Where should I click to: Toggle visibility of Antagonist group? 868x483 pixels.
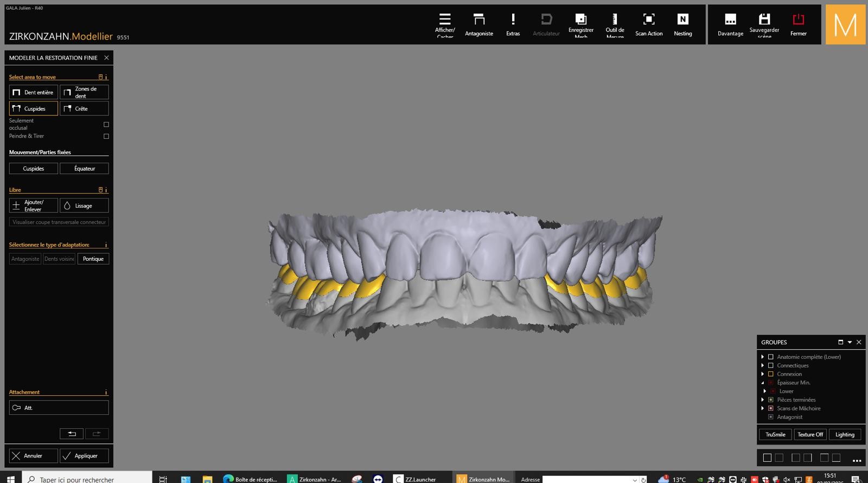770,417
